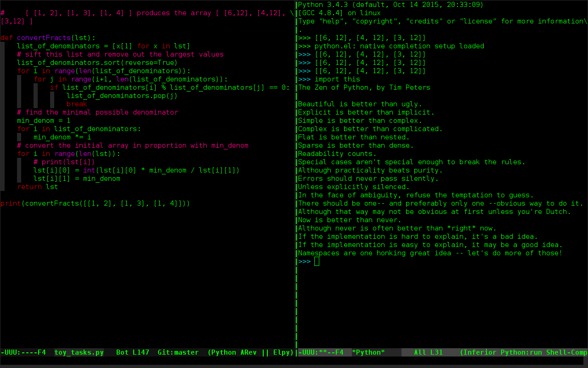Click the Inferior Python:run mode indicator
Image resolution: width=588 pixels, height=368 pixels.
[x=503, y=352]
